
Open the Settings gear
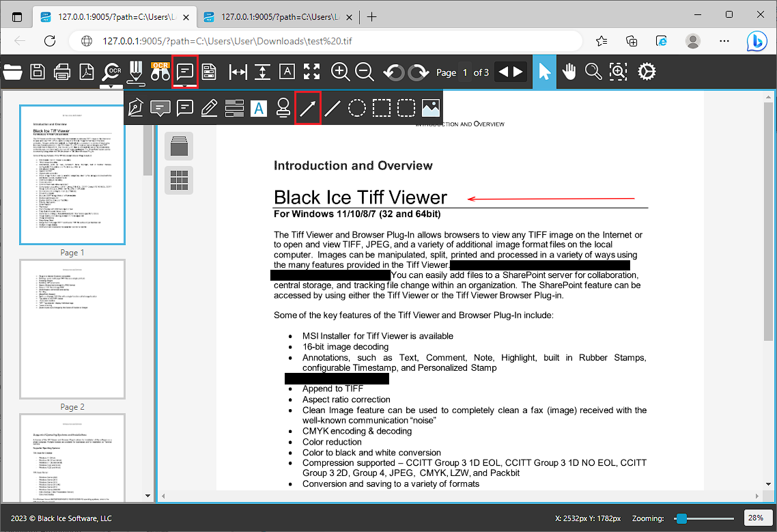click(647, 72)
